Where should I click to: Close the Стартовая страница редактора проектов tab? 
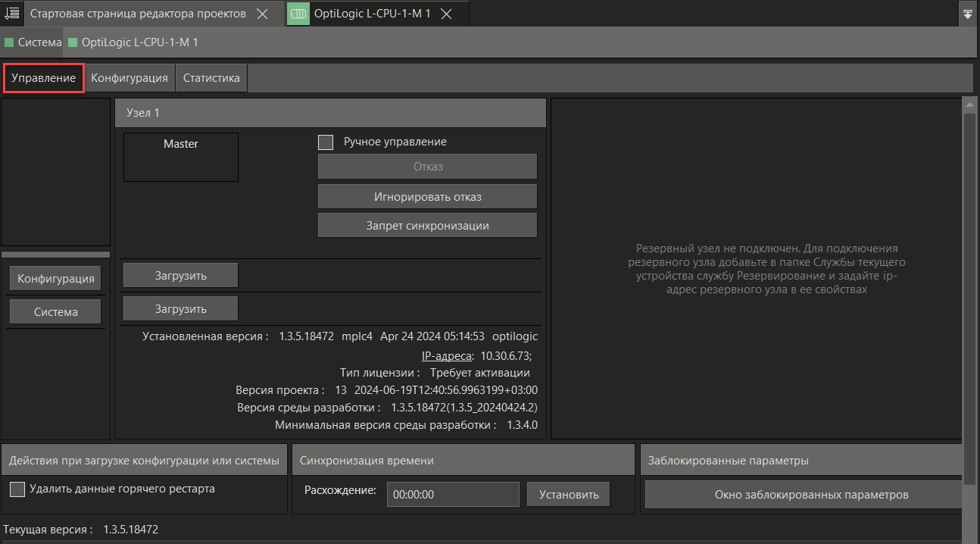point(261,14)
